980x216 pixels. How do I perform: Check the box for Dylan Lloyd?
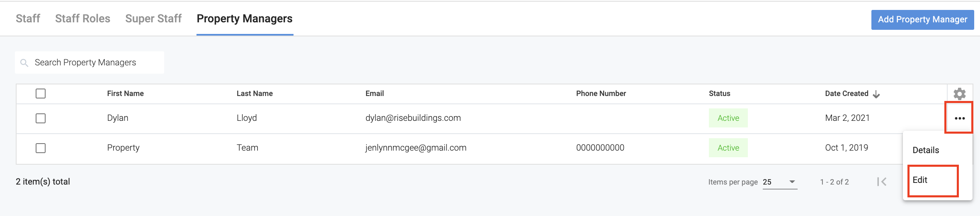41,118
